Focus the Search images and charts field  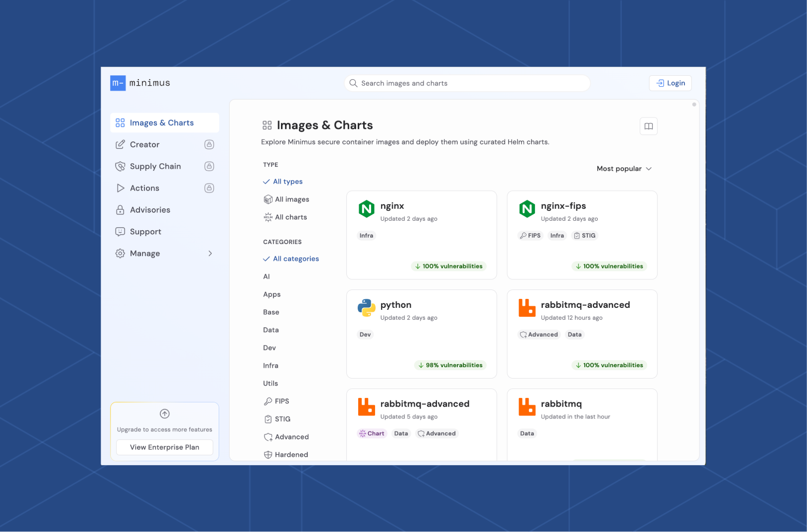467,83
